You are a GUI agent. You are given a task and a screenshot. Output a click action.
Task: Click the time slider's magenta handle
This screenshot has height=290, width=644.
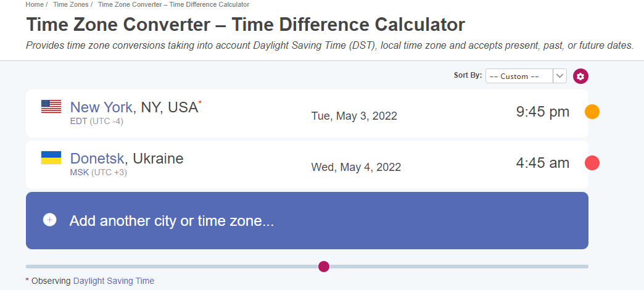coord(324,267)
